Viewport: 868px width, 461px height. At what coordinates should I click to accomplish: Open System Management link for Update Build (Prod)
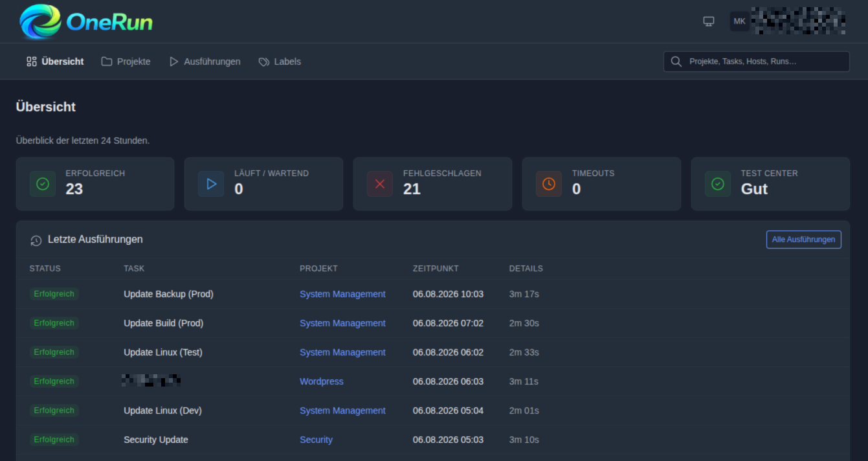pyautogui.click(x=342, y=323)
